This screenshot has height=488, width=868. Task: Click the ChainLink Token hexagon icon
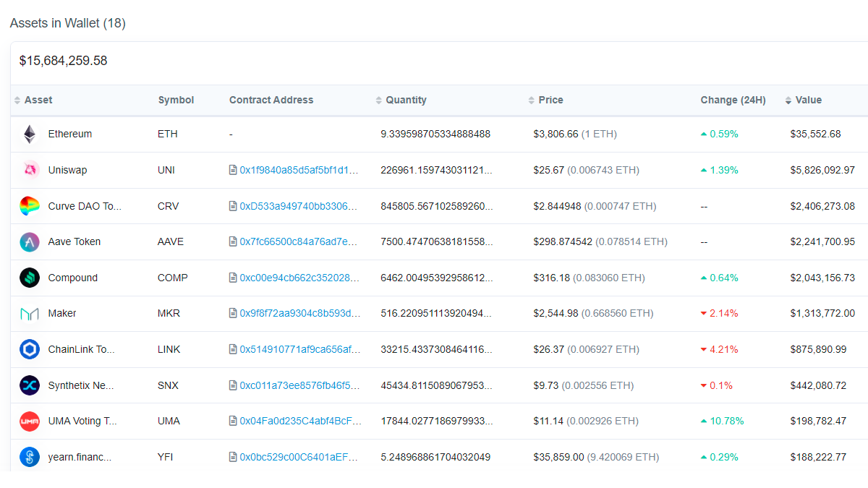30,349
